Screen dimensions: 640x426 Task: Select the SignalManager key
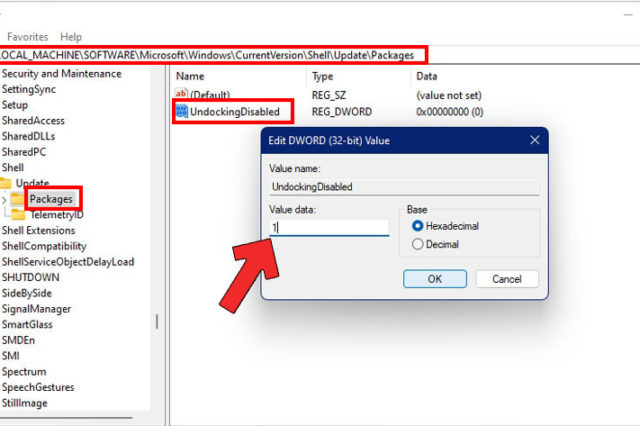tap(36, 309)
